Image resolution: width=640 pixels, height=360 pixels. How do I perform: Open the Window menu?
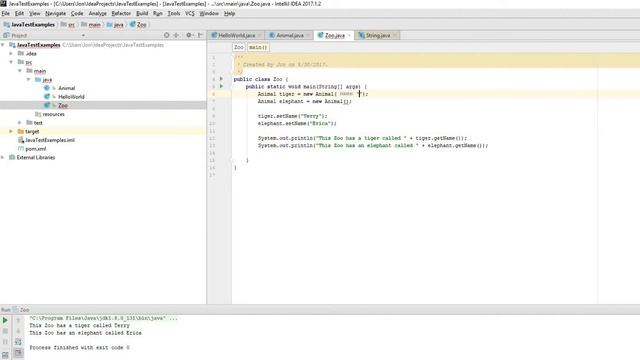coord(209,13)
